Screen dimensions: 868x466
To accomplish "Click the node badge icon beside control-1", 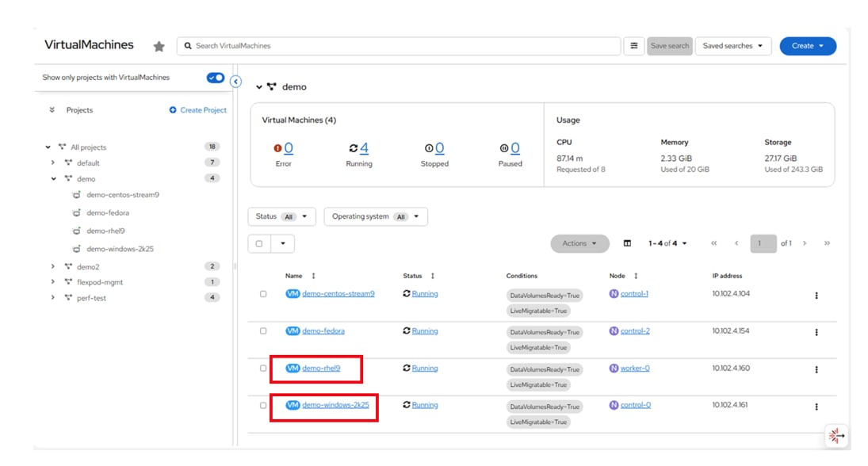I will pos(614,294).
